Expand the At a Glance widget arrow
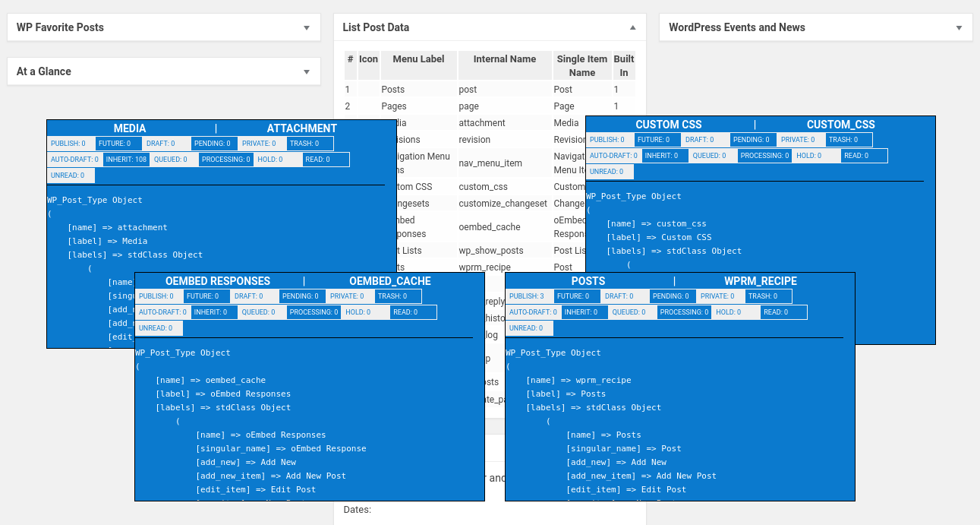 307,72
